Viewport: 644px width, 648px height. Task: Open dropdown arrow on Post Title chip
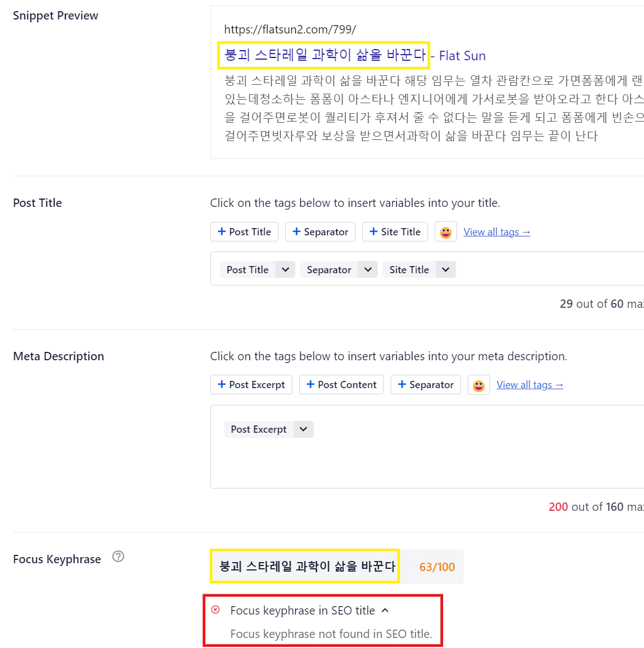(285, 269)
